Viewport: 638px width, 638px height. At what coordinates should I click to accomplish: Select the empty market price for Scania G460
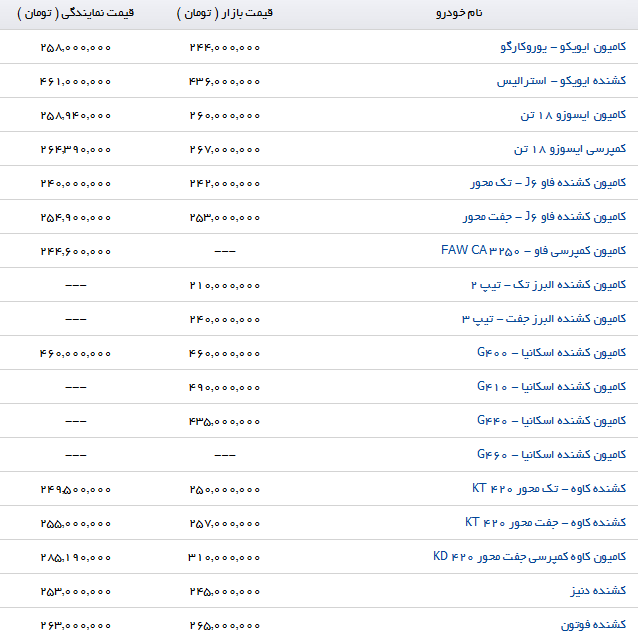tap(225, 455)
